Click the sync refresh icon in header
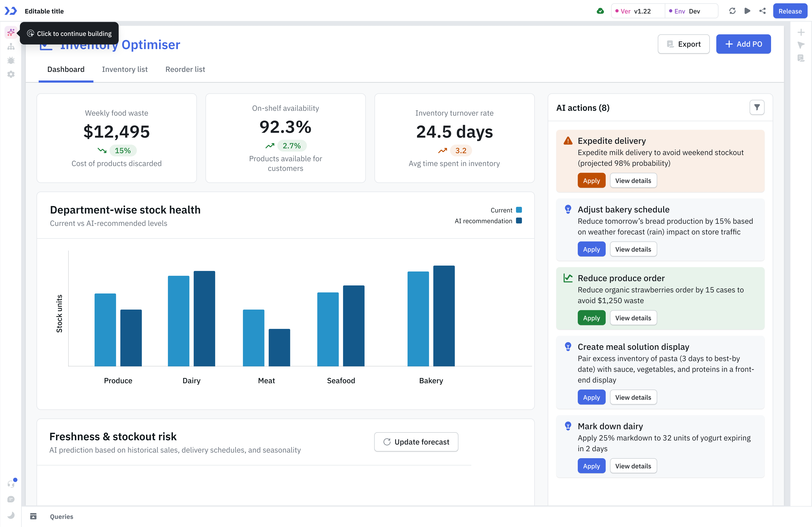The width and height of the screenshot is (812, 527). [732, 11]
